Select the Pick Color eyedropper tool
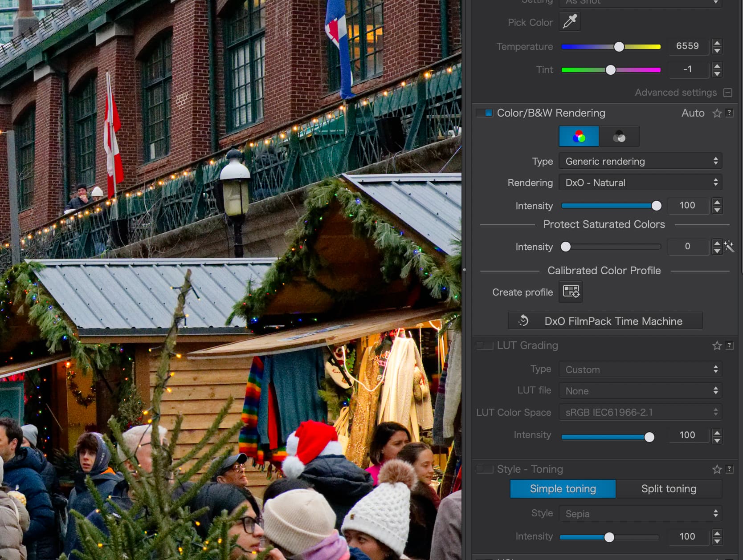Screen dimensions: 743x560 click(x=570, y=22)
